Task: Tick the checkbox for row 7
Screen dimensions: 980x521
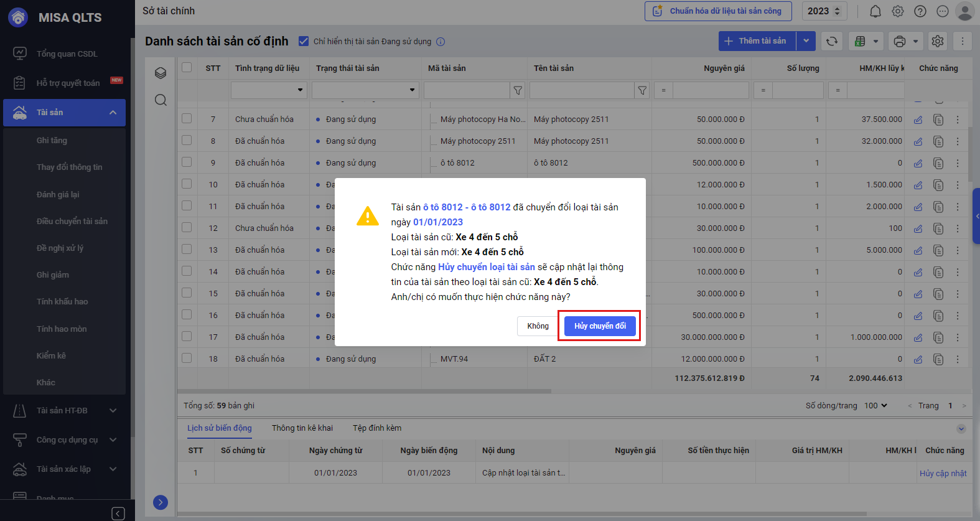Action: pyautogui.click(x=187, y=118)
